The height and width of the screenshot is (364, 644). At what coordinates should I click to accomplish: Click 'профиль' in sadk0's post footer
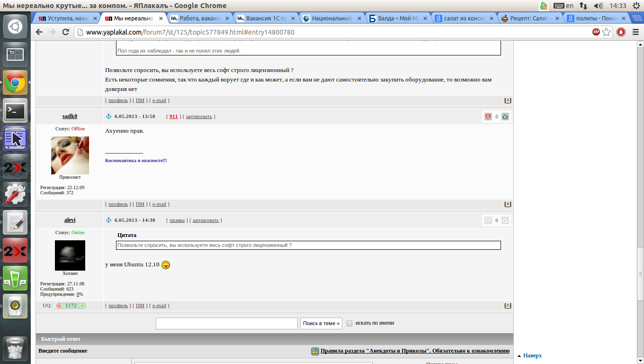118,204
